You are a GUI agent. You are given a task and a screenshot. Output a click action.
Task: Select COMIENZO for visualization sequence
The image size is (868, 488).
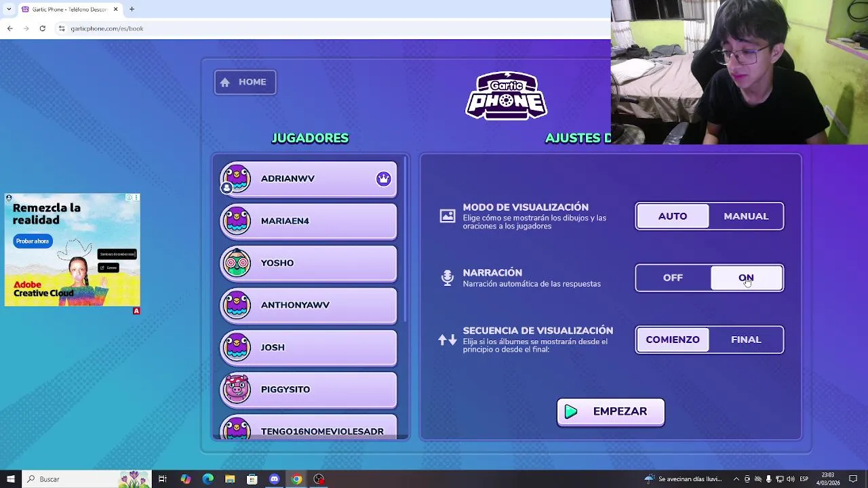coord(673,340)
